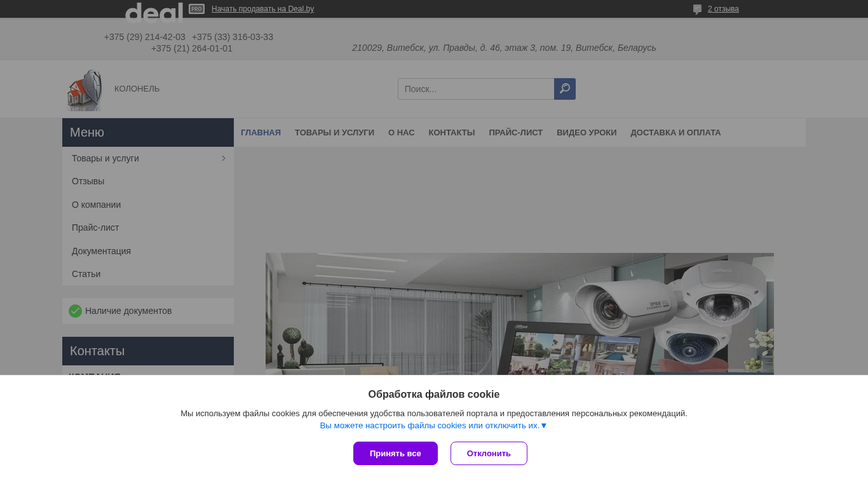868x488 pixels.
Task: Follow Начать продавать на Deal.by link
Action: pyautogui.click(x=262, y=9)
